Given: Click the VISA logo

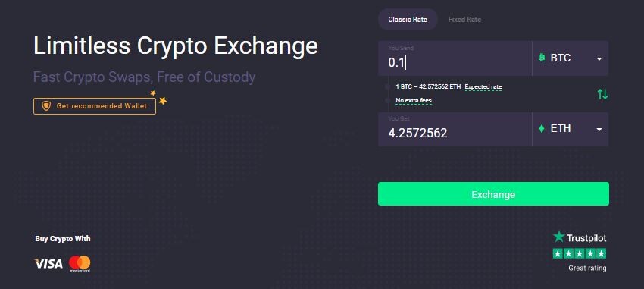Looking at the screenshot, I should (x=48, y=263).
